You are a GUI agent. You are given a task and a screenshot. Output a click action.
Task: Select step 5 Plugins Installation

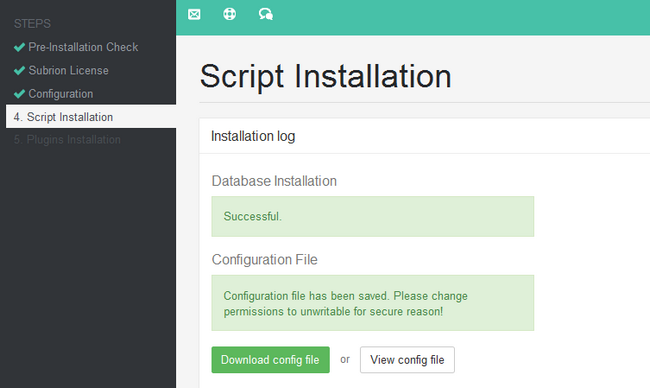pos(67,140)
